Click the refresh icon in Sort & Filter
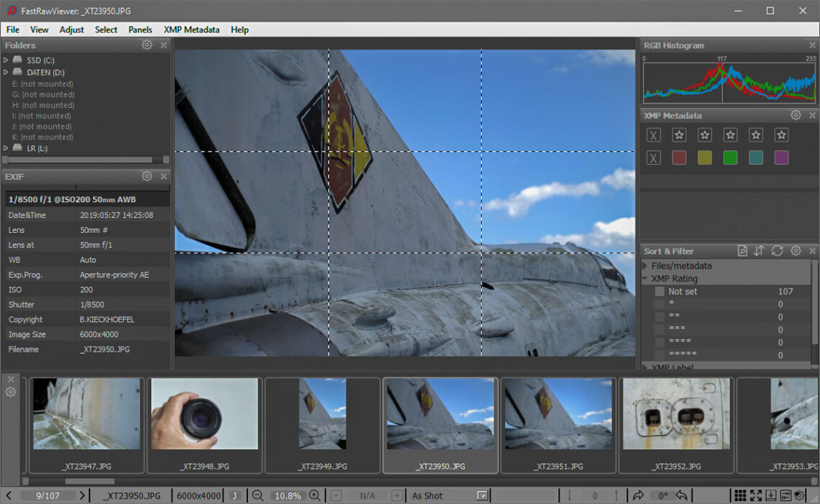The image size is (820, 504). (777, 251)
